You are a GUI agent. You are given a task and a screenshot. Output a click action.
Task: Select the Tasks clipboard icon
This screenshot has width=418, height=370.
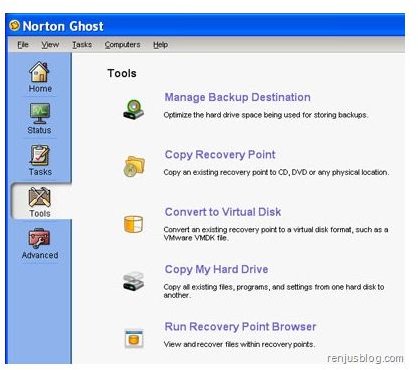40,155
